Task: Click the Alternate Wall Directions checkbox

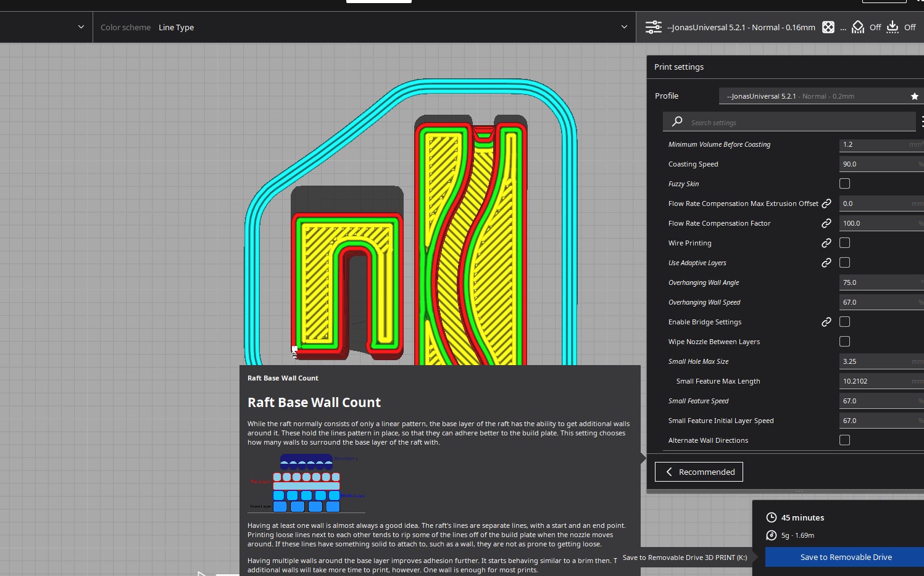Action: 844,440
